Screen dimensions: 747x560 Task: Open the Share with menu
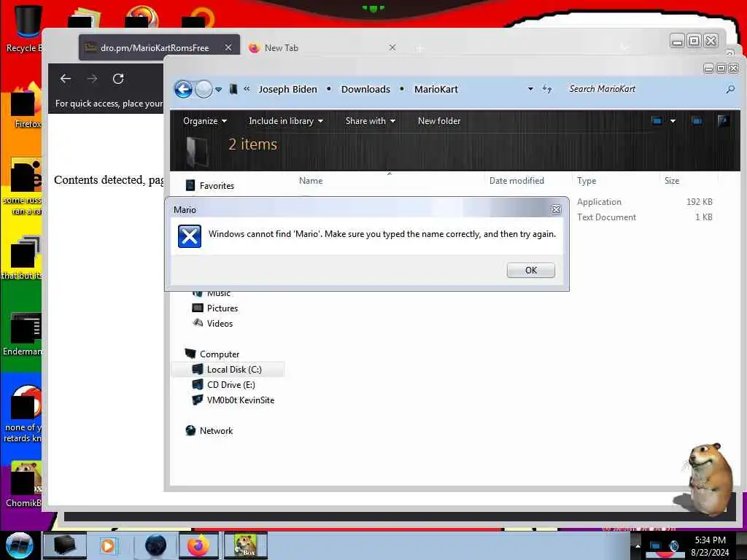370,121
